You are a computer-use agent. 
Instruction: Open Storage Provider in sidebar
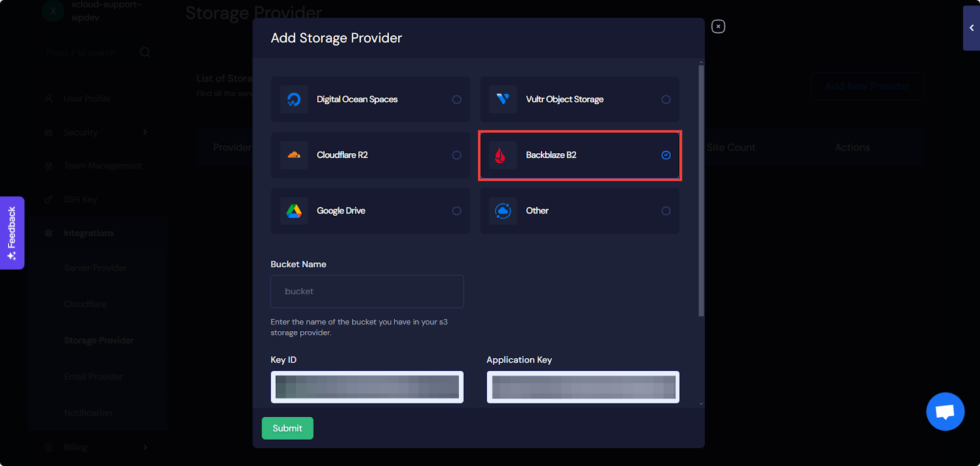click(x=99, y=340)
